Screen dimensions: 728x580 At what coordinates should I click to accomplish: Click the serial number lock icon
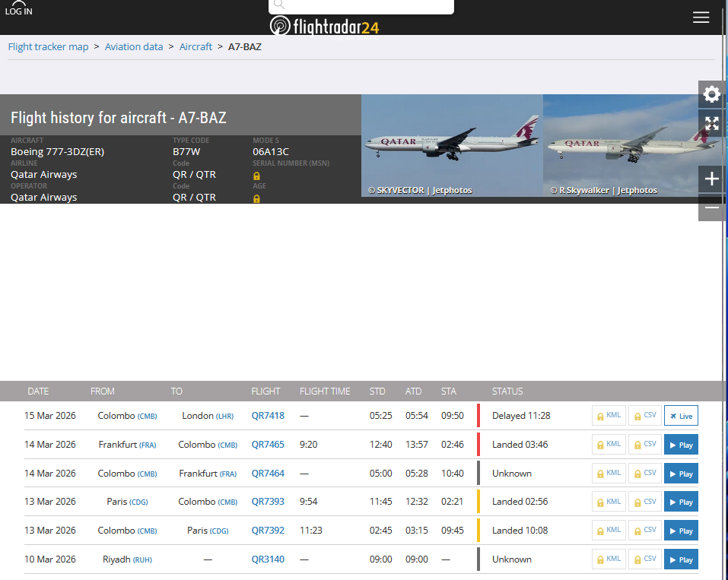point(256,176)
